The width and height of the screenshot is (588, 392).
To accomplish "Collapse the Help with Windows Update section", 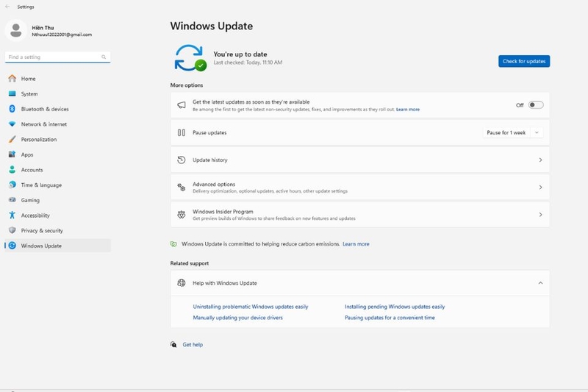I will tap(540, 283).
